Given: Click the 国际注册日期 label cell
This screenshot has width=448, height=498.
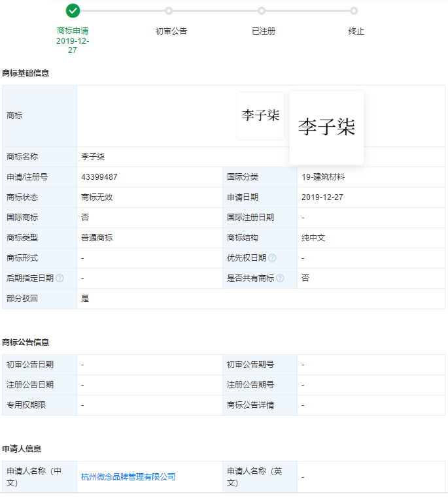Looking at the screenshot, I should click(260, 218).
